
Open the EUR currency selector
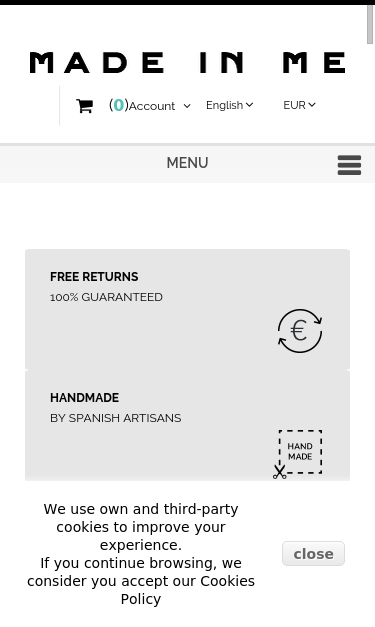[299, 105]
